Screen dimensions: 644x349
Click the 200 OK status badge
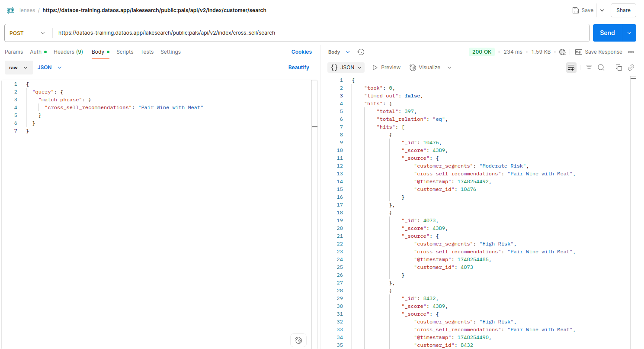pos(482,52)
